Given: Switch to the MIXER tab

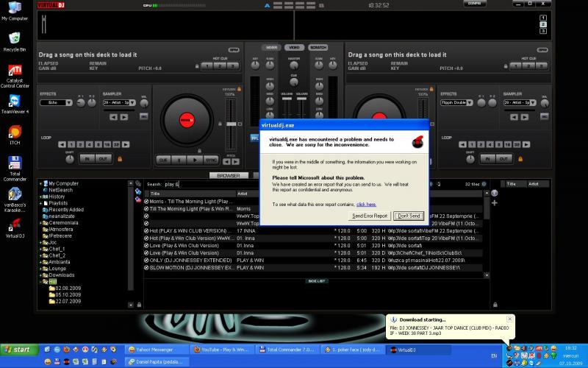Looking at the screenshot, I should [271, 48].
